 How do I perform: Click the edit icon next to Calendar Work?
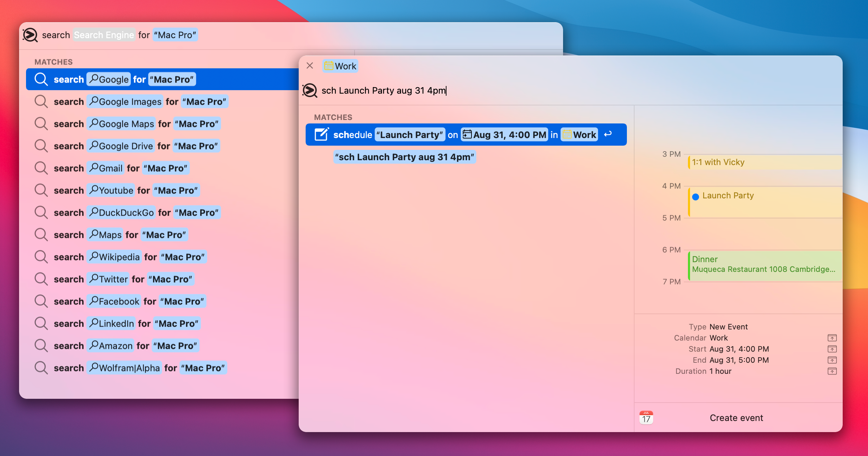pyautogui.click(x=832, y=338)
